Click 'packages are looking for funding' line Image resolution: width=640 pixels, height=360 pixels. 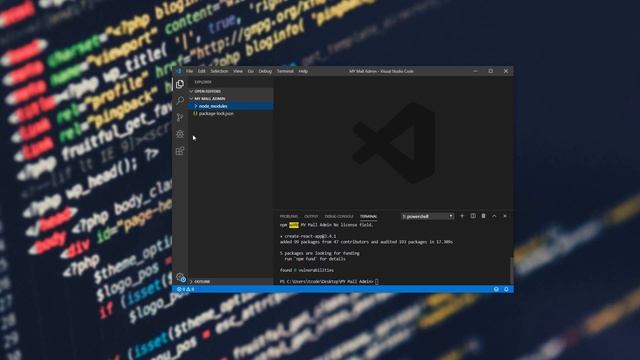pos(320,253)
